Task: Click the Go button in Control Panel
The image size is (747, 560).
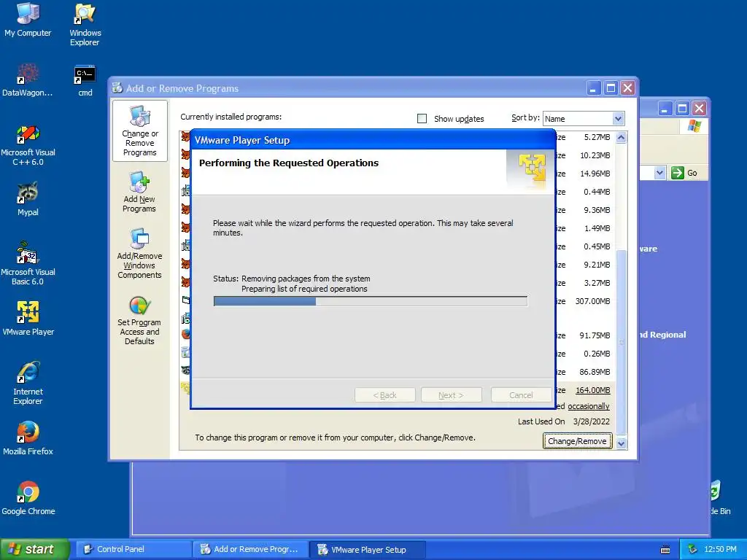Action: pos(684,173)
